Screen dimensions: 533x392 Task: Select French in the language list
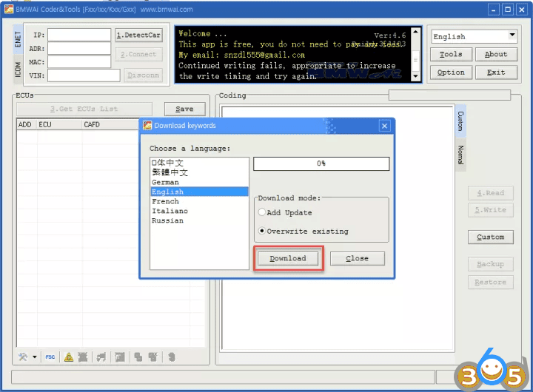tap(199, 201)
